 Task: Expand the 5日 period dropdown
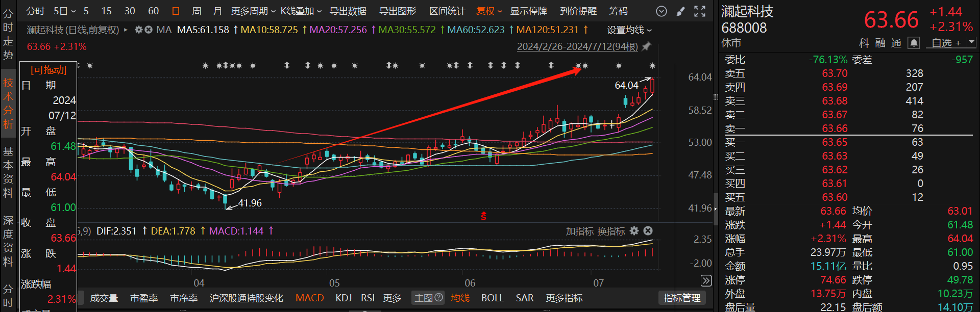point(65,11)
